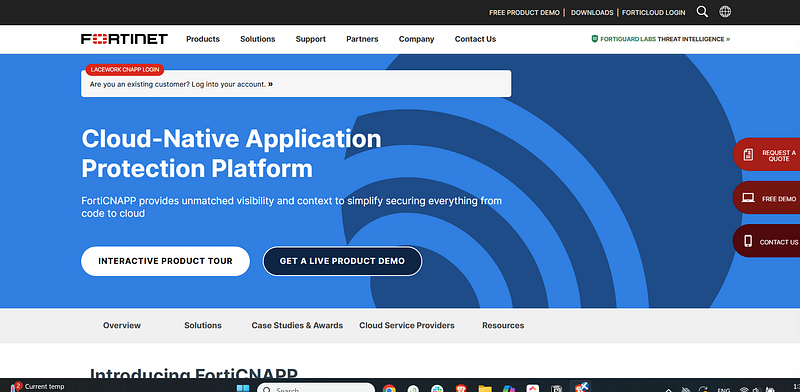Image resolution: width=800 pixels, height=392 pixels.
Task: Open the search magnifier icon
Action: pyautogui.click(x=702, y=12)
